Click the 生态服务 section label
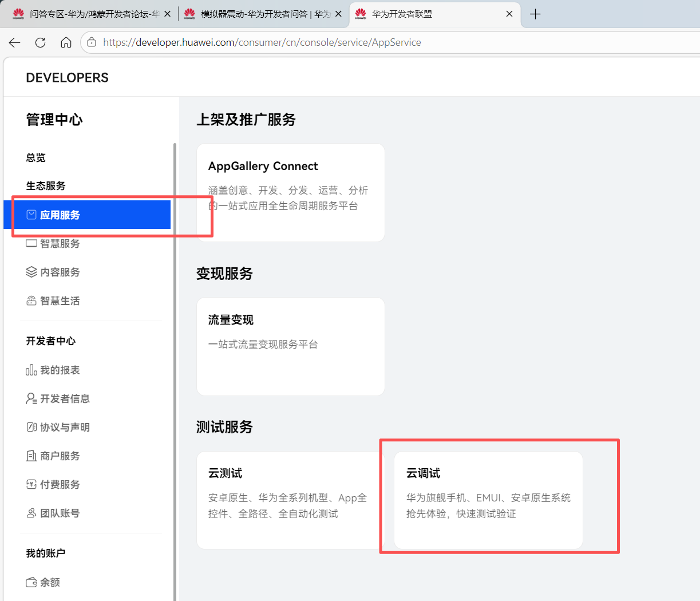 coord(46,185)
